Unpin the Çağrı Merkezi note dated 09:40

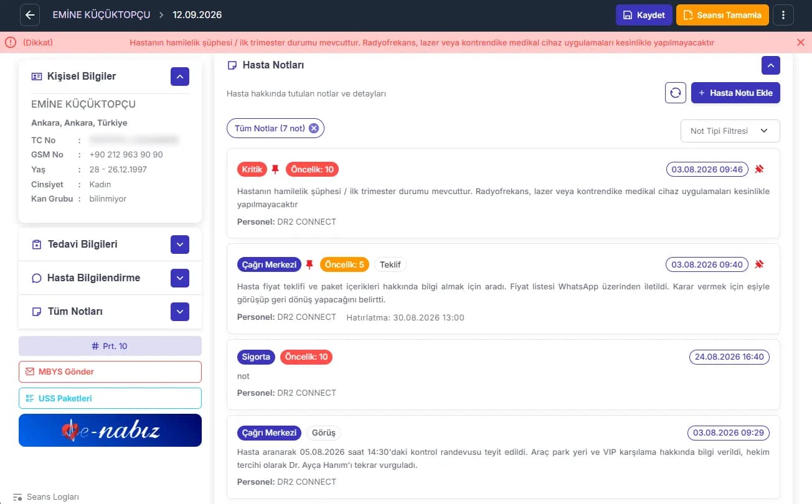759,264
